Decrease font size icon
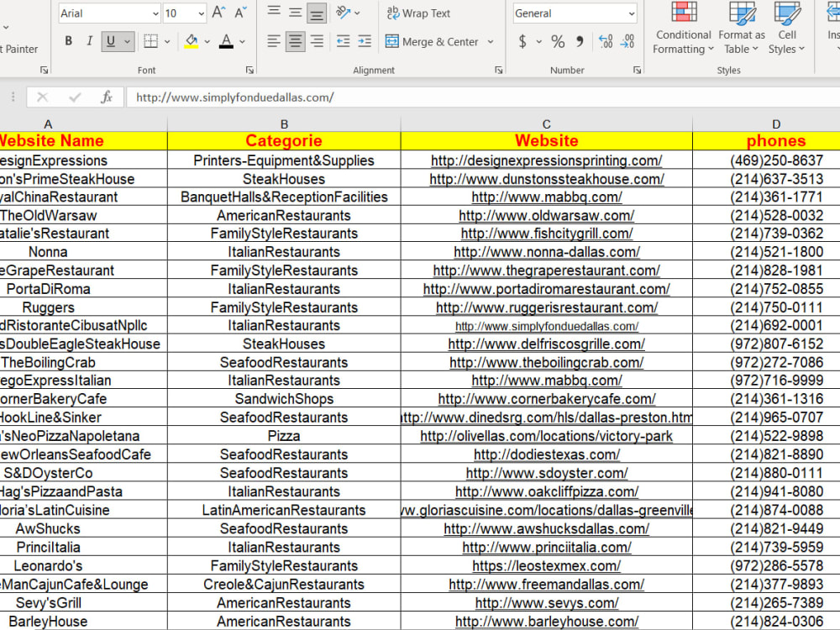This screenshot has height=630, width=840. coord(240,13)
